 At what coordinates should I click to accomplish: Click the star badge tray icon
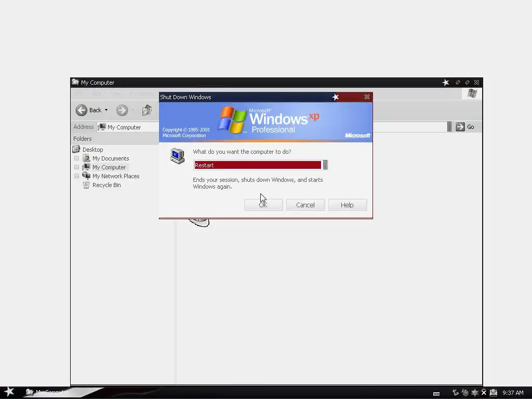pyautogui.click(x=475, y=393)
